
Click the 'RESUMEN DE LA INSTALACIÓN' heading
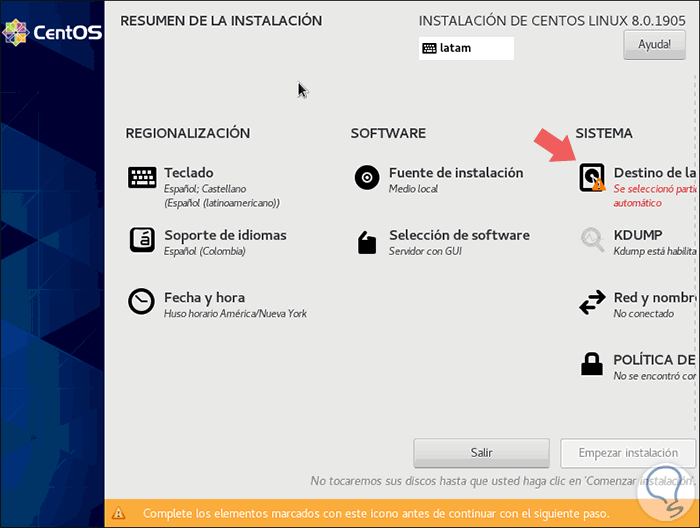pyautogui.click(x=221, y=21)
